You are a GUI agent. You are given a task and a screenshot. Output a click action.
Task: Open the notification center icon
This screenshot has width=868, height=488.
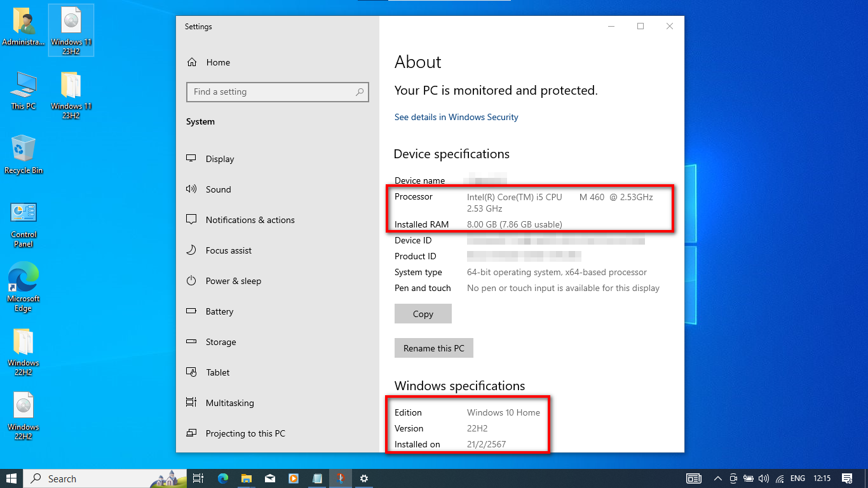pos(847,478)
